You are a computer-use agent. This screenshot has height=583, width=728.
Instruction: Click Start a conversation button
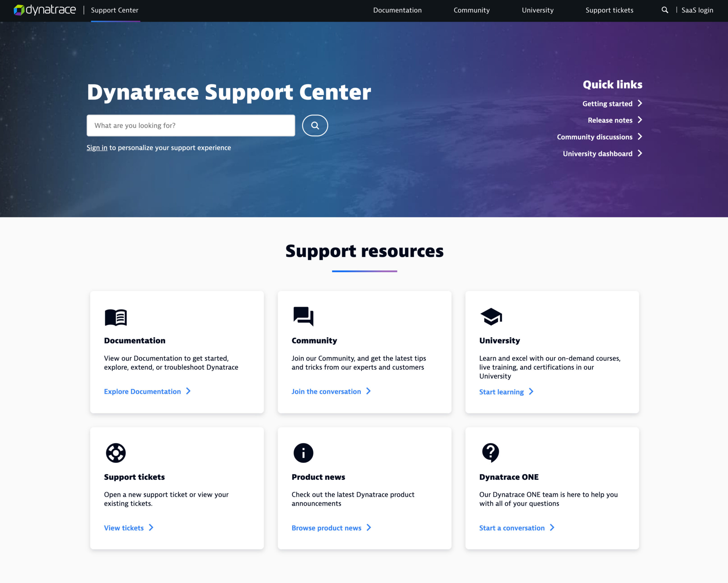click(512, 528)
